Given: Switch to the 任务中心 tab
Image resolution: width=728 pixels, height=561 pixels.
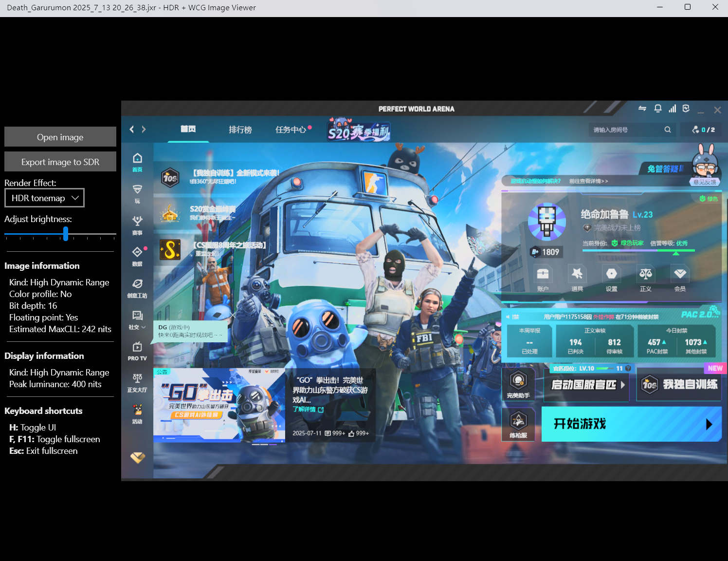Looking at the screenshot, I should point(291,130).
